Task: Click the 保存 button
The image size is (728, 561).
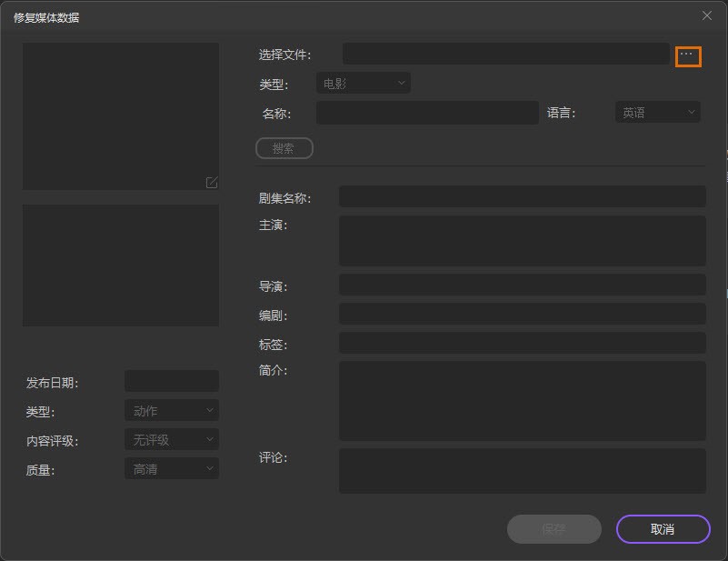Action: click(x=553, y=529)
